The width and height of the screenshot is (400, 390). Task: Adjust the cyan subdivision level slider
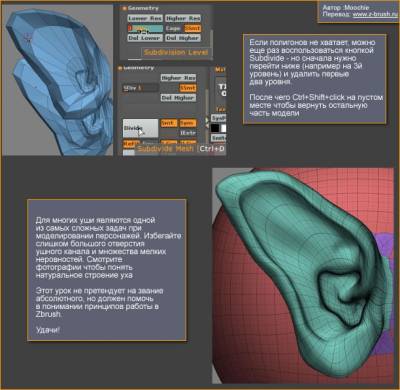146,29
